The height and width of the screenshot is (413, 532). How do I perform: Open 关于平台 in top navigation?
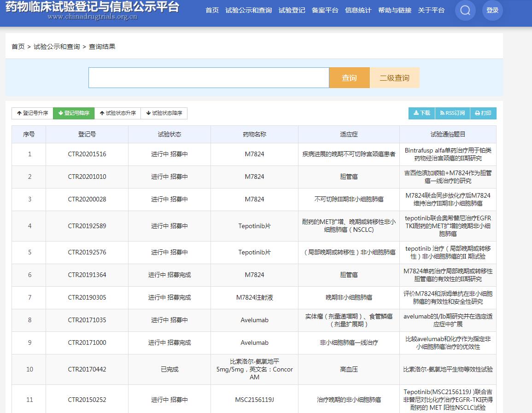pyautogui.click(x=431, y=10)
